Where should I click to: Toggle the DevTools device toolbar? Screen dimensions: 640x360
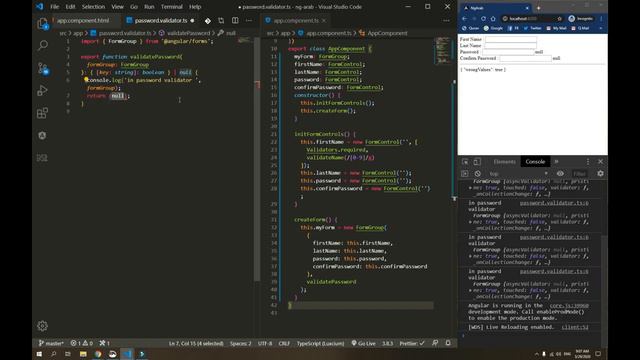coord(477,162)
